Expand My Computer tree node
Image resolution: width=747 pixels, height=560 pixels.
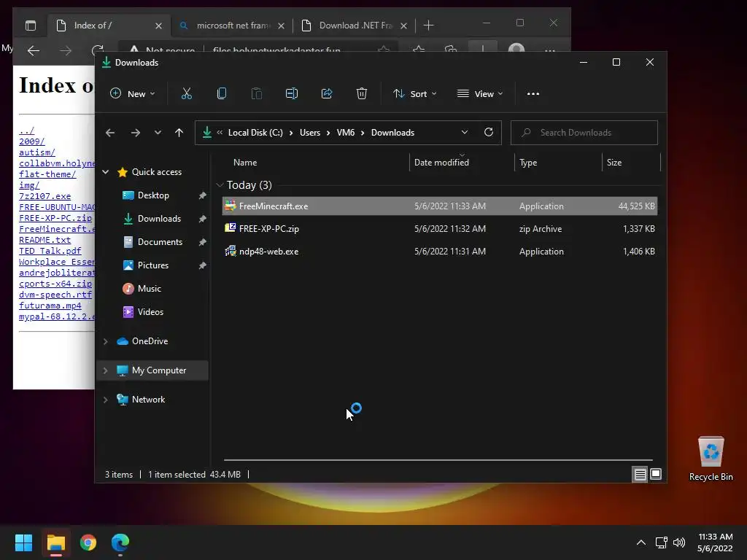point(106,370)
